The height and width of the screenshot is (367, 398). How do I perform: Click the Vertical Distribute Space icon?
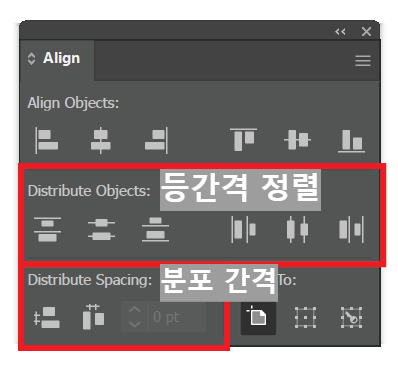coord(47,318)
